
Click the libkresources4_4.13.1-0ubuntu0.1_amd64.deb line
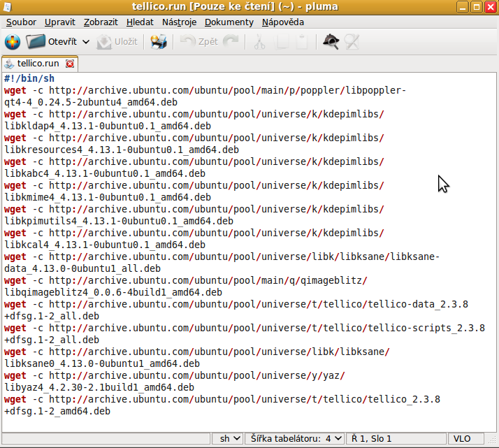pyautogui.click(x=122, y=150)
